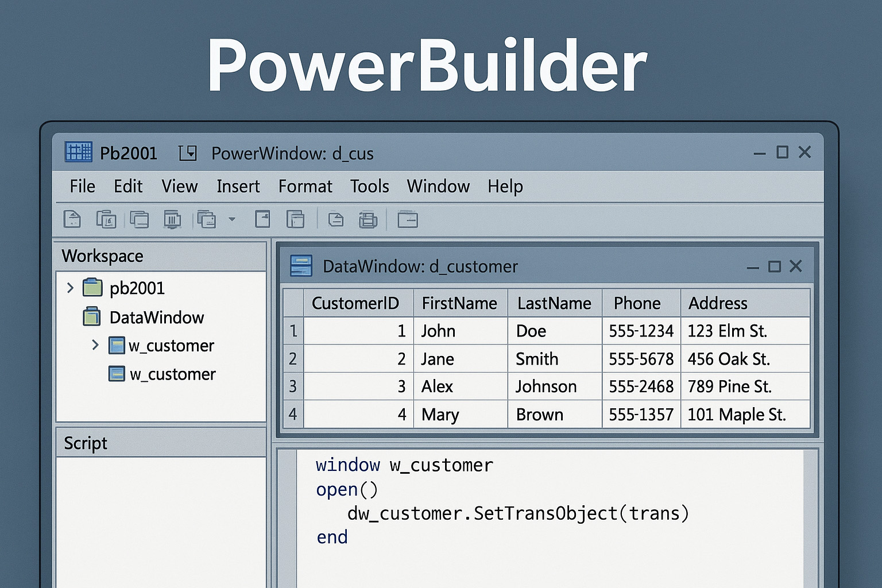Click the DataWindow folder icon in Workspace

coord(92,316)
